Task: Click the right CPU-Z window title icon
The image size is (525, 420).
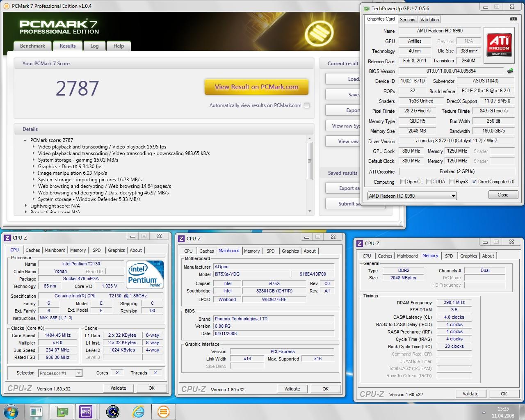Action: 359,243
